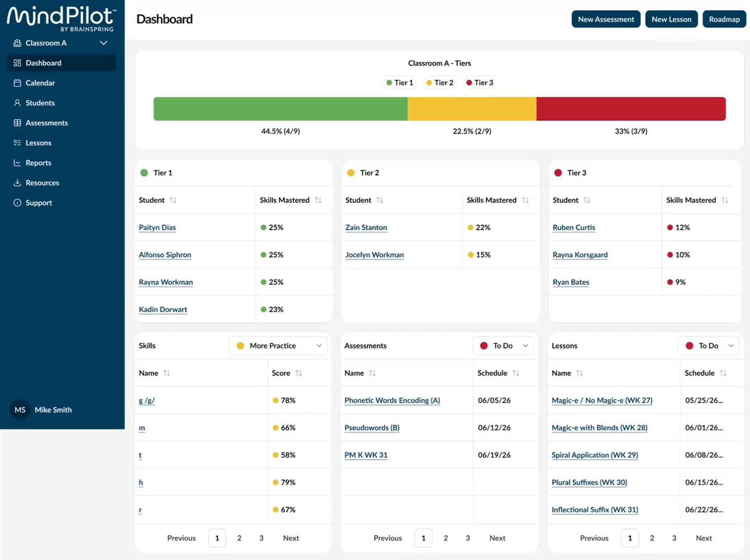Screen dimensions: 750x560
Task: Sort Tier 1 table by Student
Action: click(173, 200)
